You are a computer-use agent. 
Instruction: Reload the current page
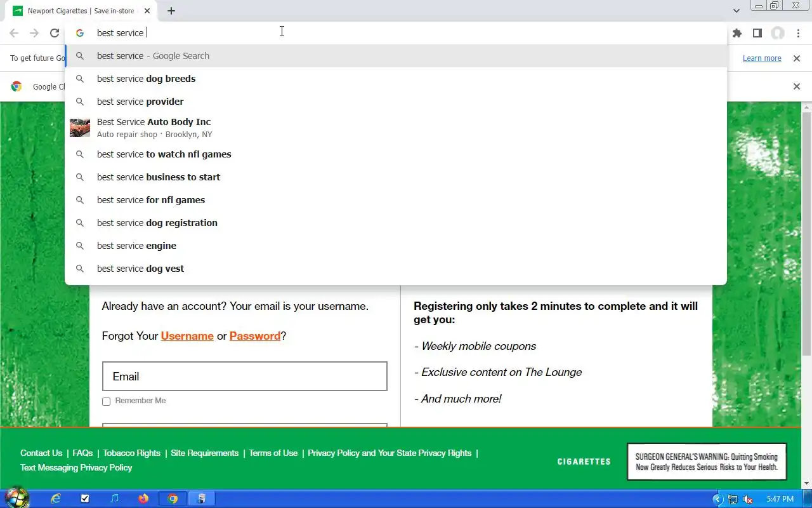(55, 33)
